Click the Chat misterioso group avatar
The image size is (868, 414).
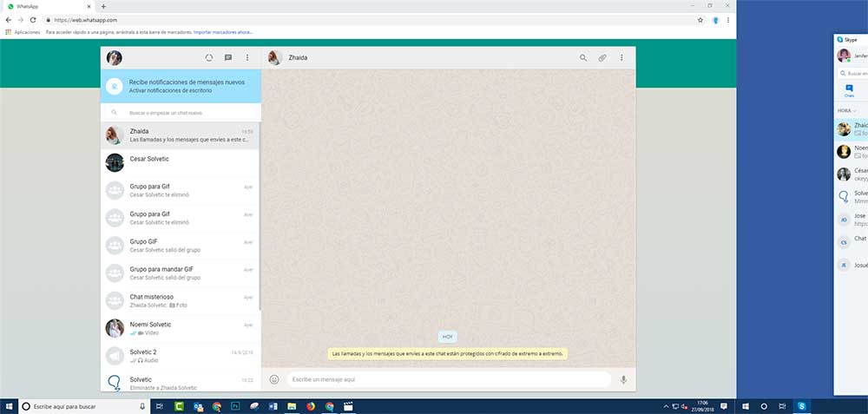point(115,300)
